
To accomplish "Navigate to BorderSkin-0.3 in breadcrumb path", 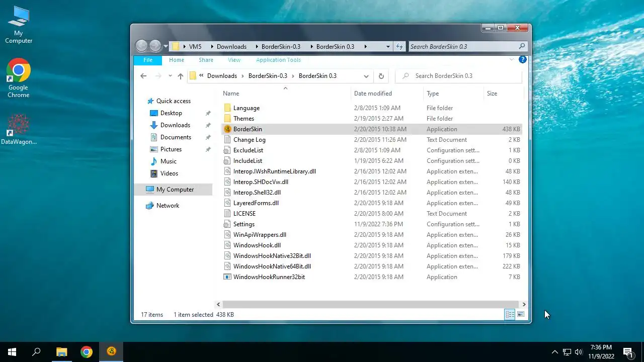I will [x=268, y=76].
